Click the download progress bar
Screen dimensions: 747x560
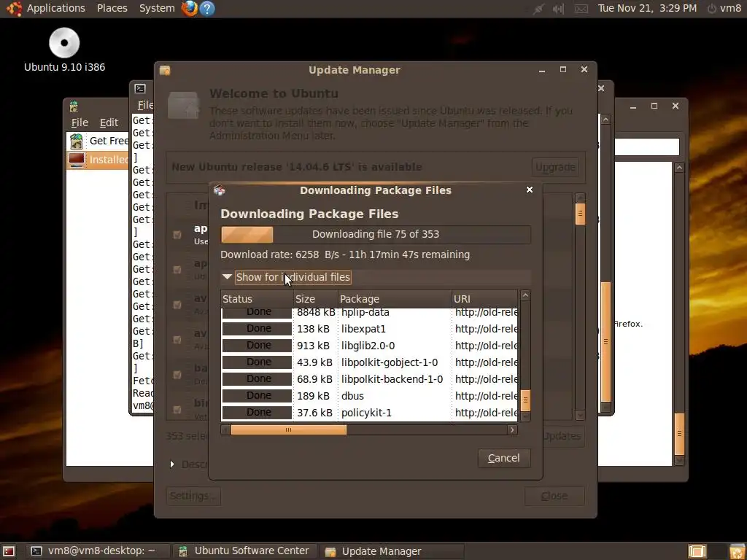(x=376, y=235)
